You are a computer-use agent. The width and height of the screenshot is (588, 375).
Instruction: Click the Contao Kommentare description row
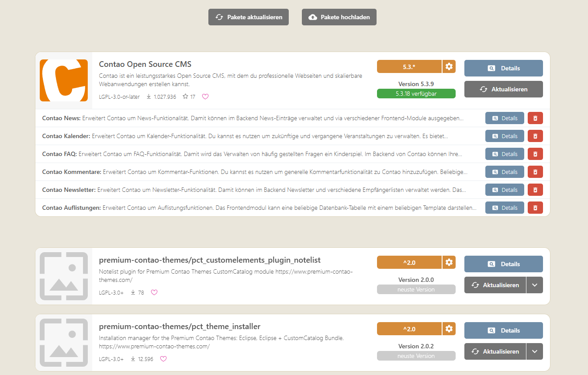pyautogui.click(x=255, y=172)
